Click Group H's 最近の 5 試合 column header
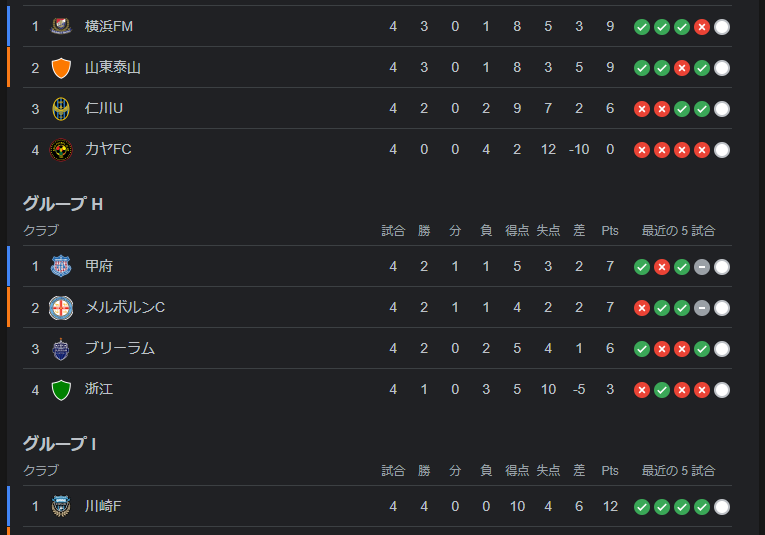 (x=678, y=231)
